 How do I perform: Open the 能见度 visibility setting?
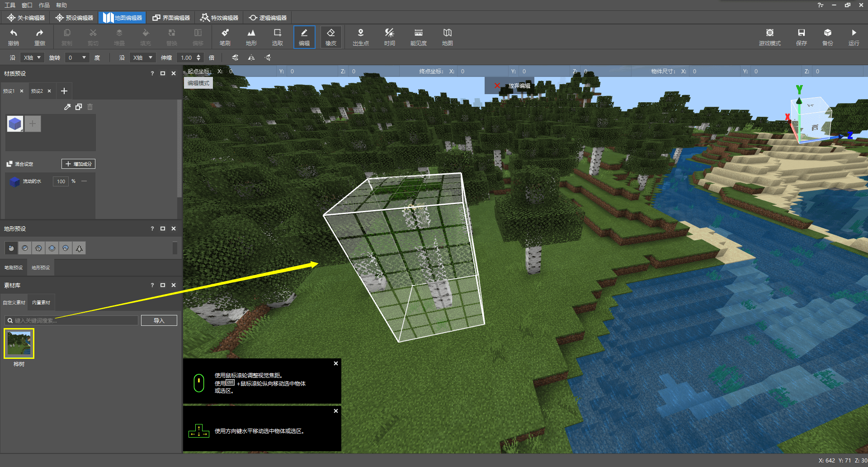(x=419, y=37)
